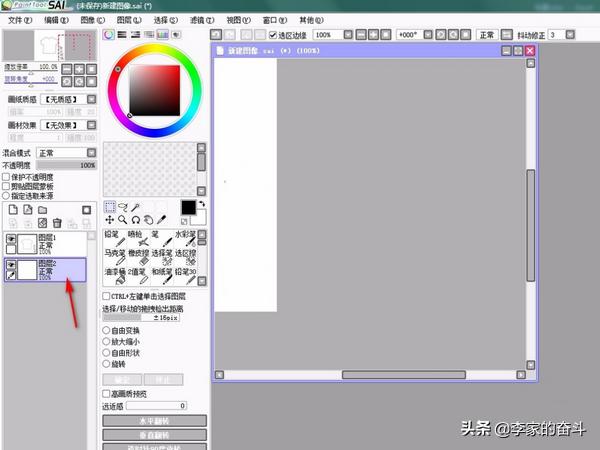Open the 抖动修正 stabilizer dropdown
Image resolution: width=600 pixels, height=450 pixels.
coord(570,35)
